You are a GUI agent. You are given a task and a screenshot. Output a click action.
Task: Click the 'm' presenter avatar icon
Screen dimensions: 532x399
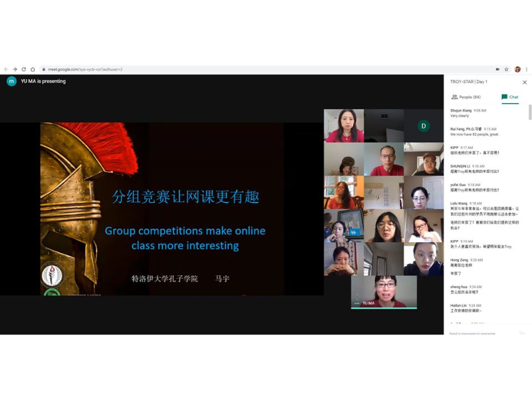(x=11, y=81)
